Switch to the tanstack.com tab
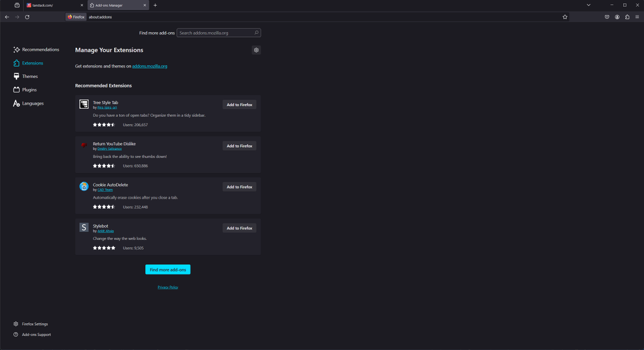 click(54, 5)
